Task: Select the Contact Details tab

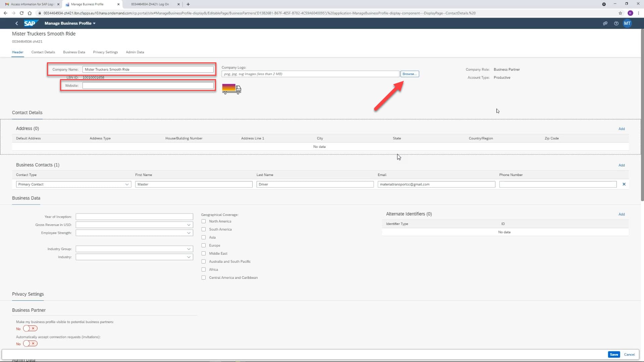Action: click(x=43, y=52)
